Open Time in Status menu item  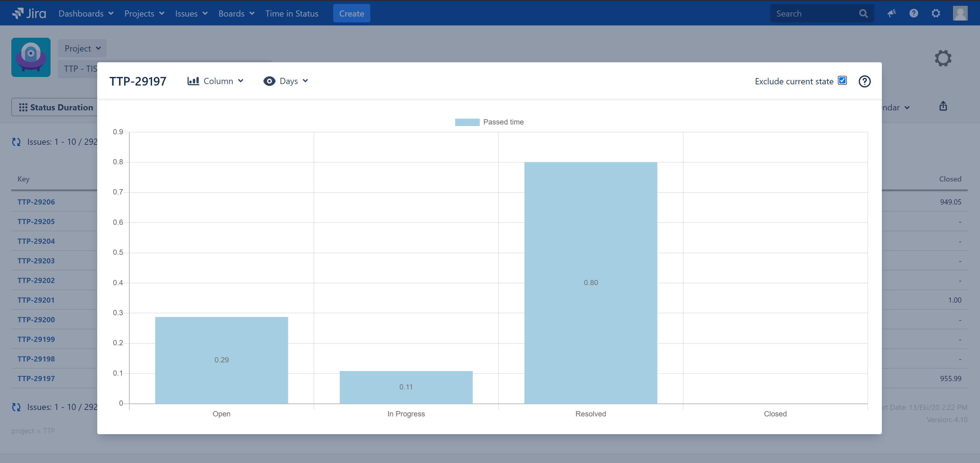(292, 13)
